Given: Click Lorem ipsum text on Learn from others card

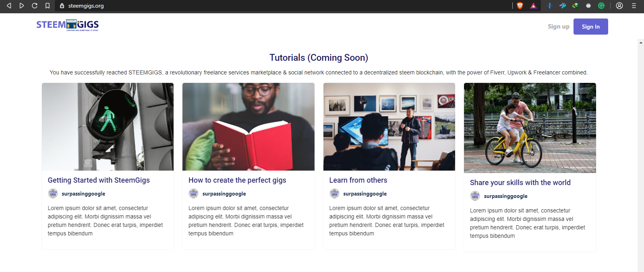Looking at the screenshot, I should (x=387, y=221).
